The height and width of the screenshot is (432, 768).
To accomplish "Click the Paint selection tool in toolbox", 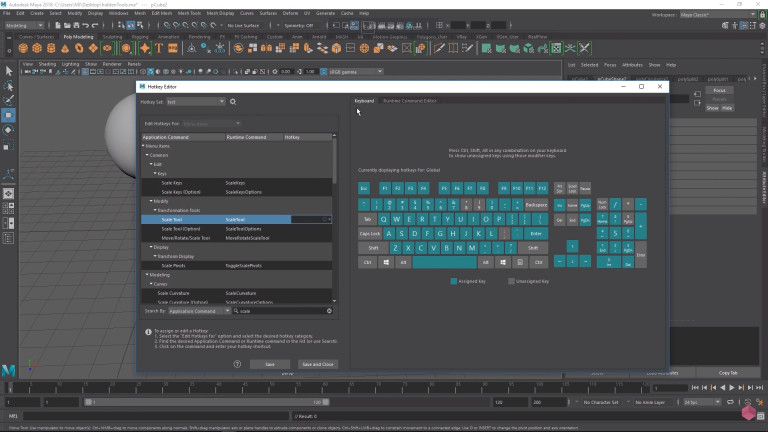I will click(x=8, y=100).
